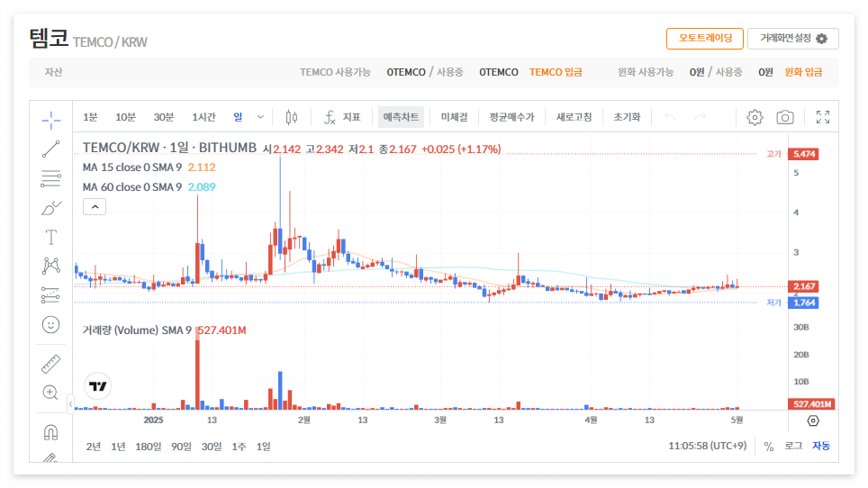The height and width of the screenshot is (488, 868).
Task: Click the current price label 2.167
Action: pyautogui.click(x=804, y=286)
